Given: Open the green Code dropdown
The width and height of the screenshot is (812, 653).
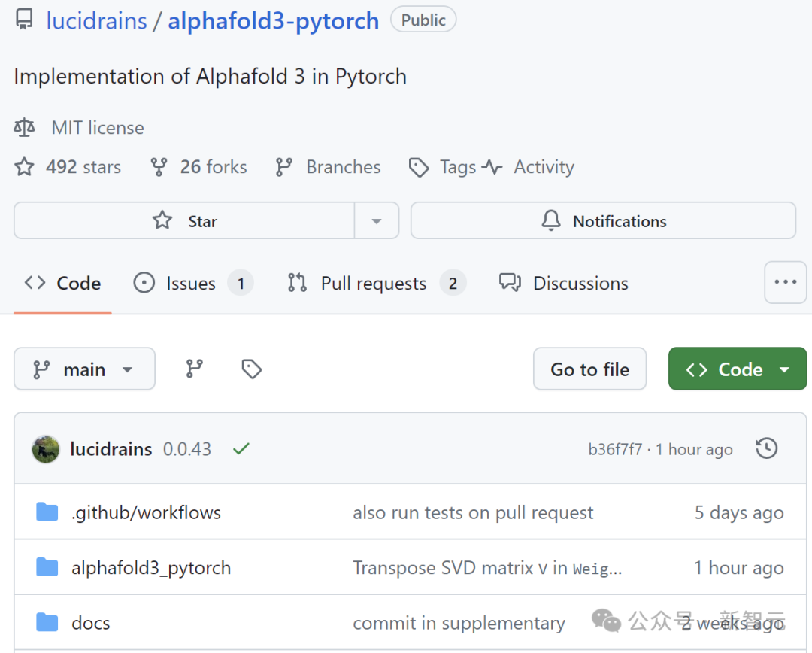Looking at the screenshot, I should click(737, 369).
